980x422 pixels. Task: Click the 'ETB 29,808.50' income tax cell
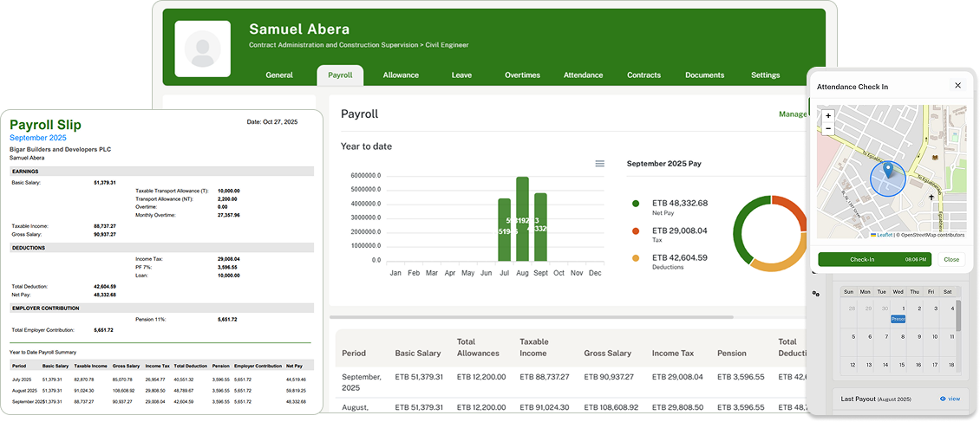coord(676,407)
